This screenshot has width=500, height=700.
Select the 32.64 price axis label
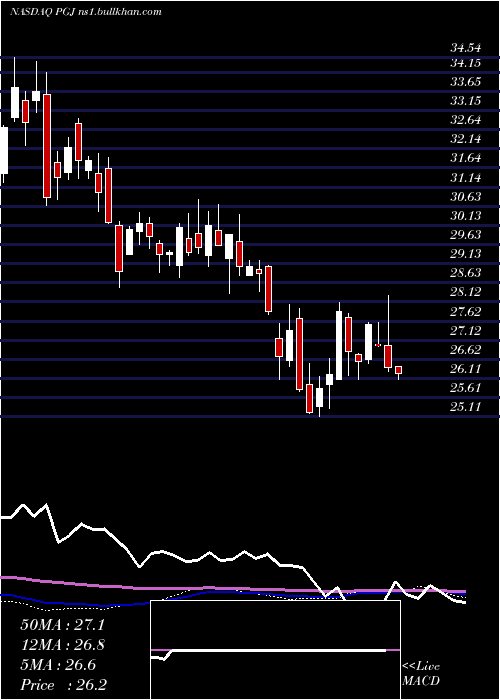[x=466, y=121]
